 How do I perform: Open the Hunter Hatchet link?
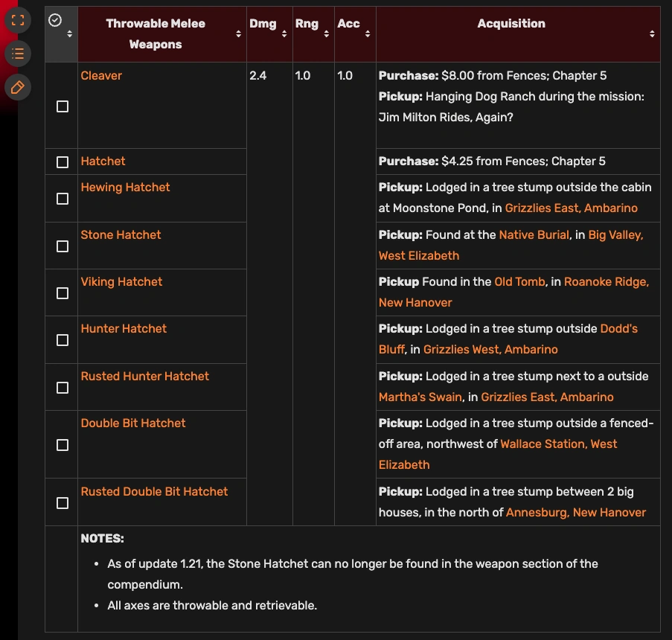124,329
